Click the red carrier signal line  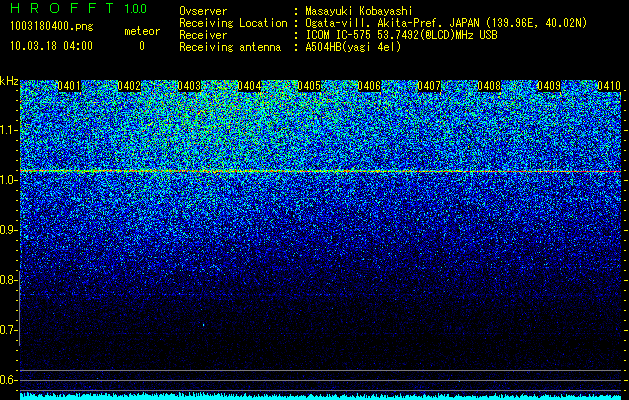320,171
